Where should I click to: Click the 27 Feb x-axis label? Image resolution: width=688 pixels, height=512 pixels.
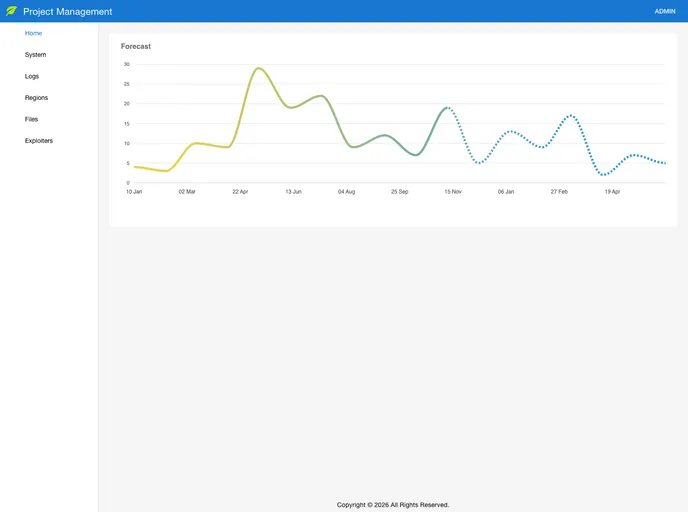[x=559, y=192]
